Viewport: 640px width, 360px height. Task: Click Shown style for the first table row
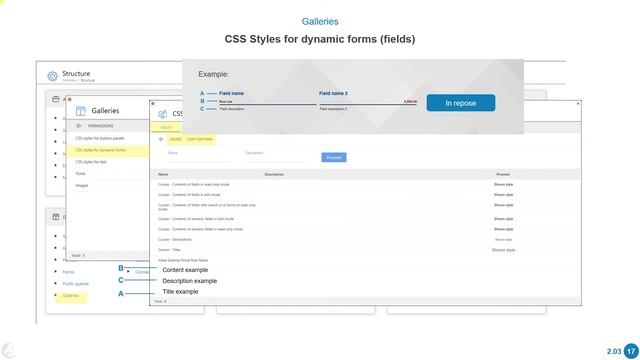coord(503,184)
